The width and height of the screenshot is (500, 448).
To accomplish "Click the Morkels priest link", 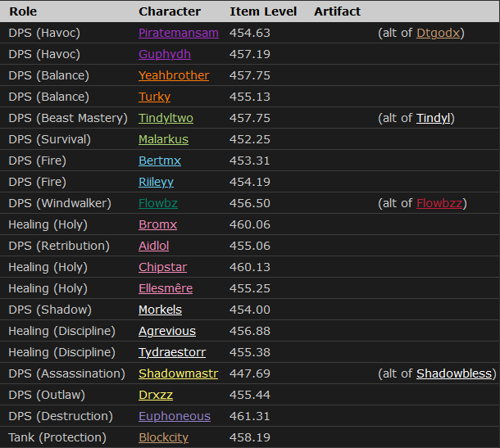I will coord(160,310).
